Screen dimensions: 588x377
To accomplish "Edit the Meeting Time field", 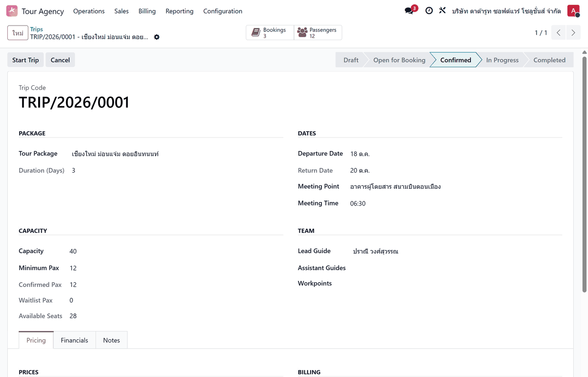I will (456, 203).
